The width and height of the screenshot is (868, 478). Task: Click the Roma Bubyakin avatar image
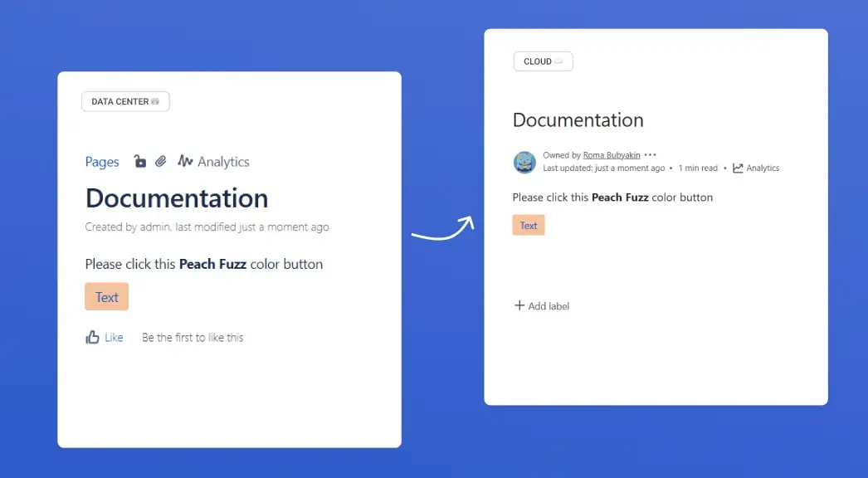524,163
